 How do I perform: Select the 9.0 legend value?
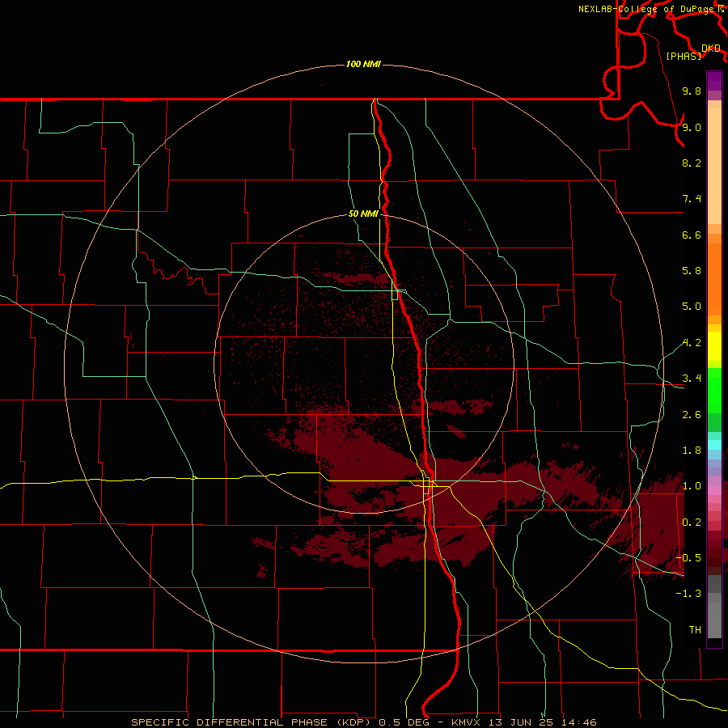point(692,127)
